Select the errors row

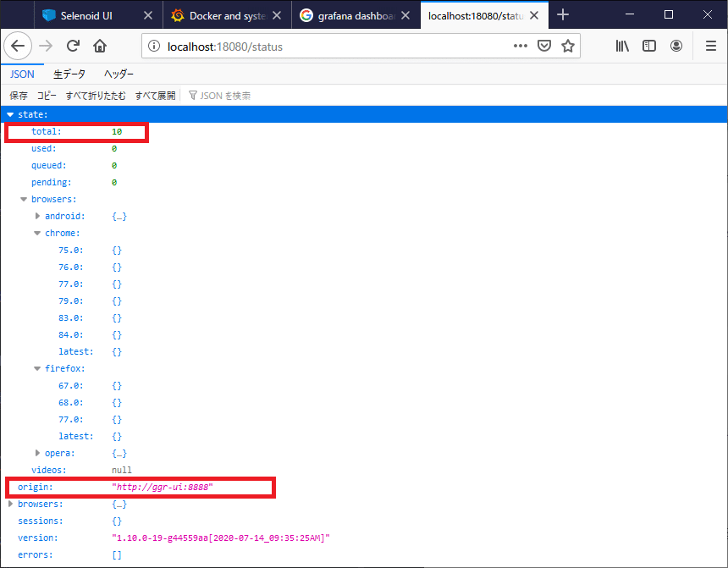(364, 554)
